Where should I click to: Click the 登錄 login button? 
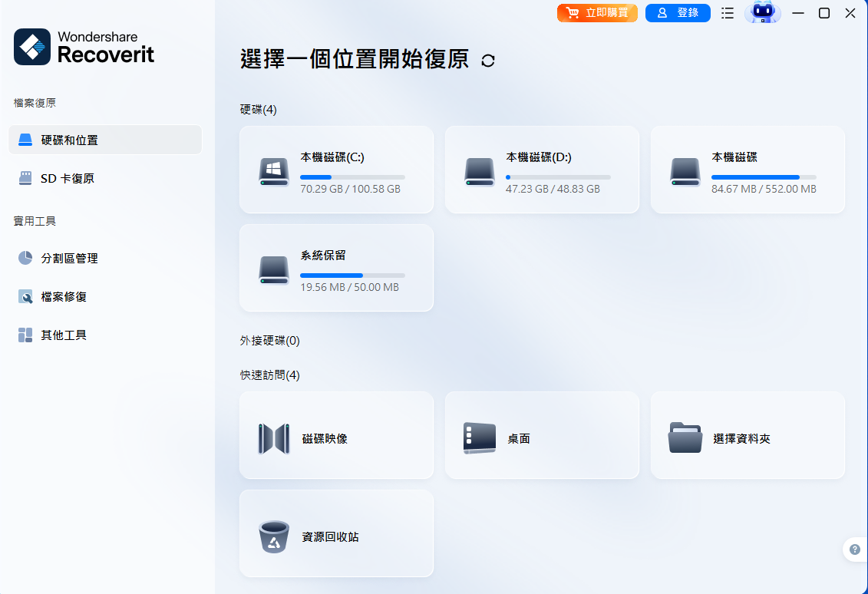pos(678,13)
